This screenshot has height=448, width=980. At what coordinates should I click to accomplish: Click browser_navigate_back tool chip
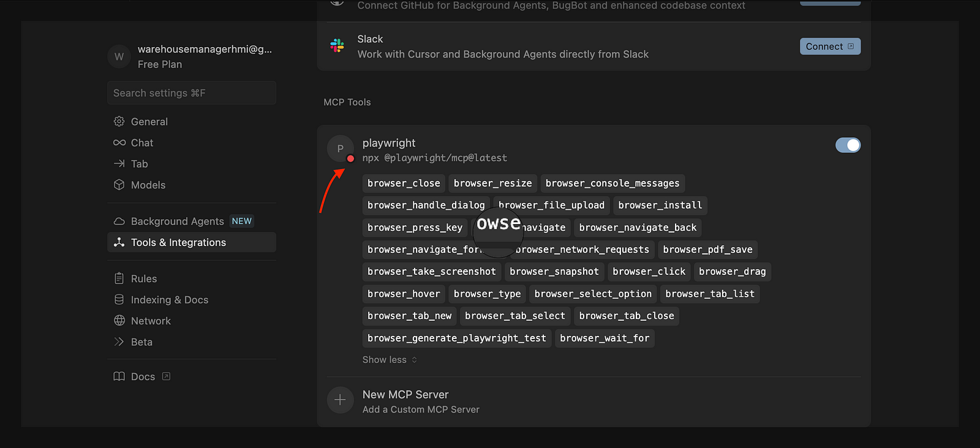coord(638,227)
